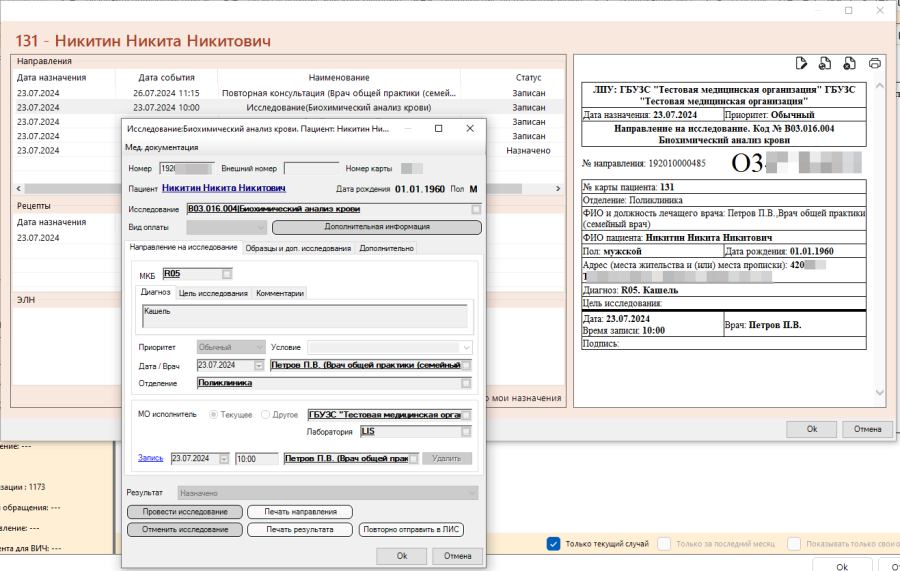Image resolution: width=900 pixels, height=571 pixels.
Task: Open the date picker in Дата / Врач row
Action: (x=258, y=366)
